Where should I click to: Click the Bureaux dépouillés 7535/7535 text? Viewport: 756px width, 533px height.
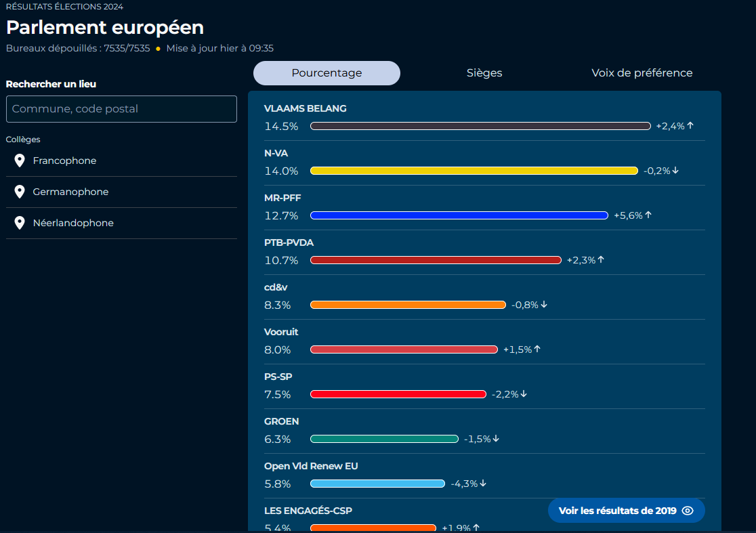click(78, 48)
